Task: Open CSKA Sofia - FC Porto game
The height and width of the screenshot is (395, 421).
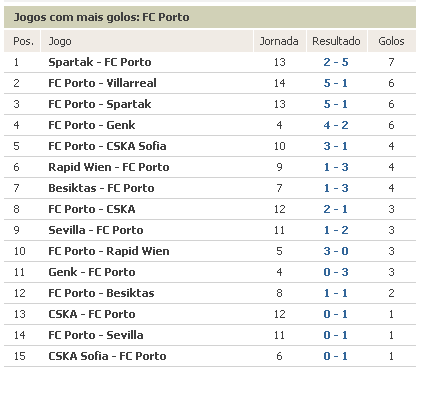Action: (x=107, y=356)
